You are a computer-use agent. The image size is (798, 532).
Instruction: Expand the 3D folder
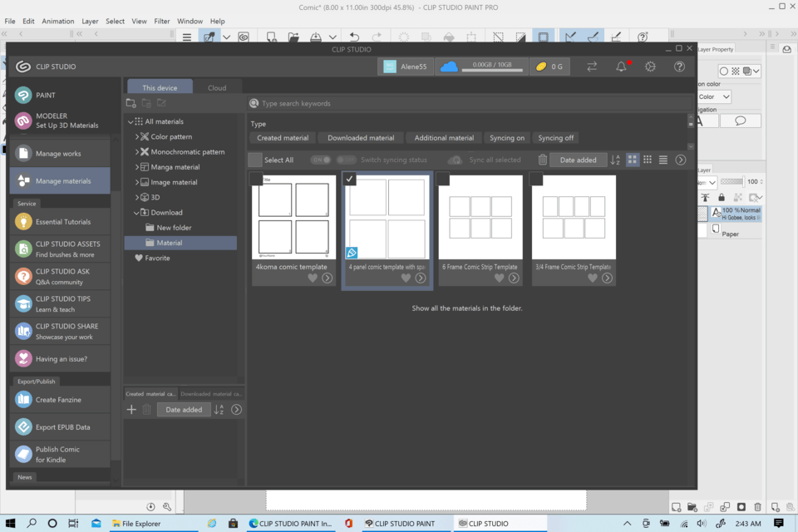pyautogui.click(x=136, y=197)
